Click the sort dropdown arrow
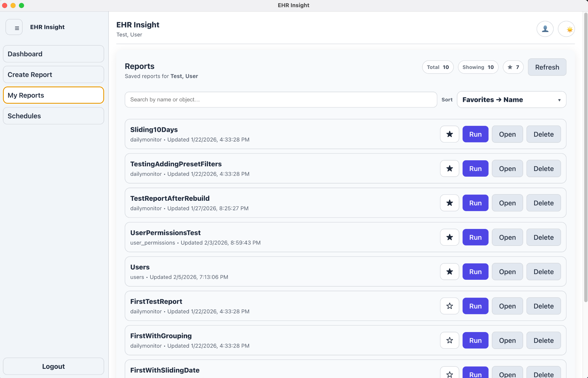Image resolution: width=588 pixels, height=378 pixels. pos(559,100)
